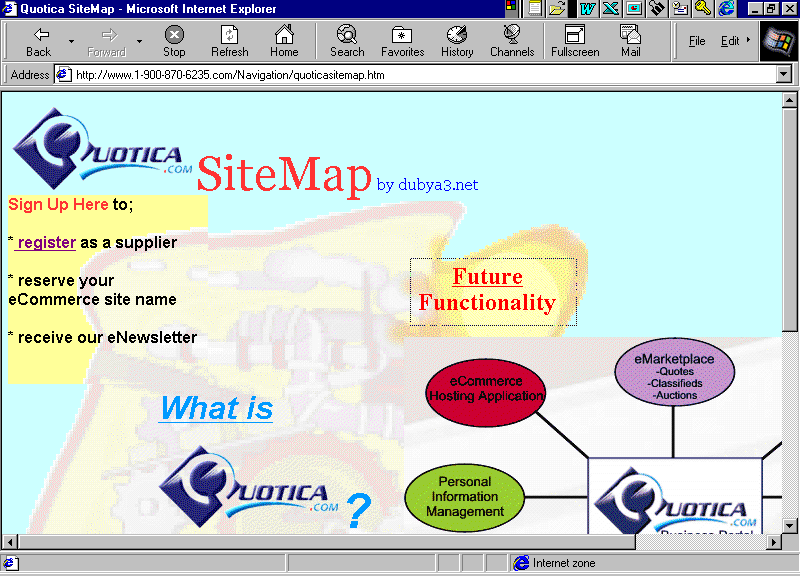Switch to Fullscreen view
This screenshot has width=800, height=576.
(575, 41)
